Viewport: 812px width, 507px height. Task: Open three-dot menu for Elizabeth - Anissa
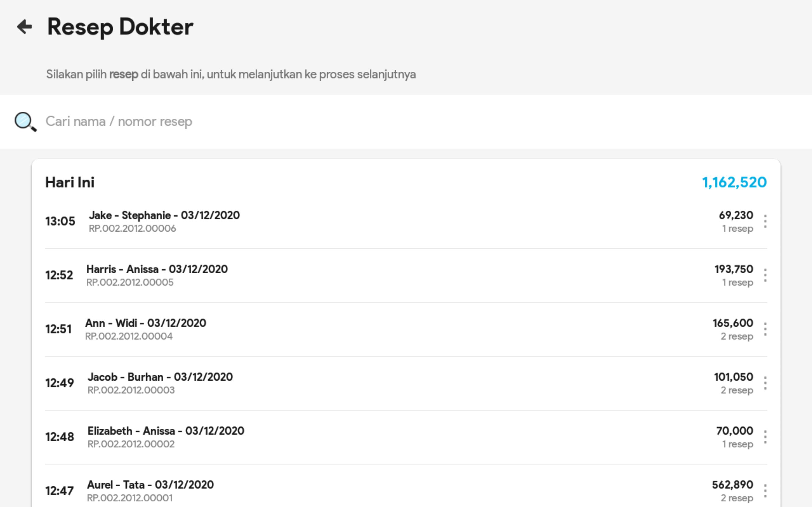click(x=765, y=437)
